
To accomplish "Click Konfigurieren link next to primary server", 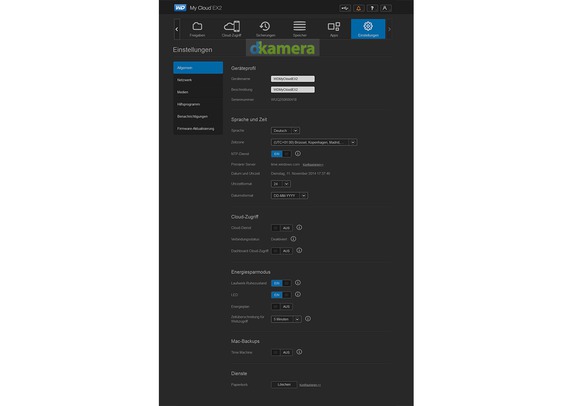I will point(313,165).
